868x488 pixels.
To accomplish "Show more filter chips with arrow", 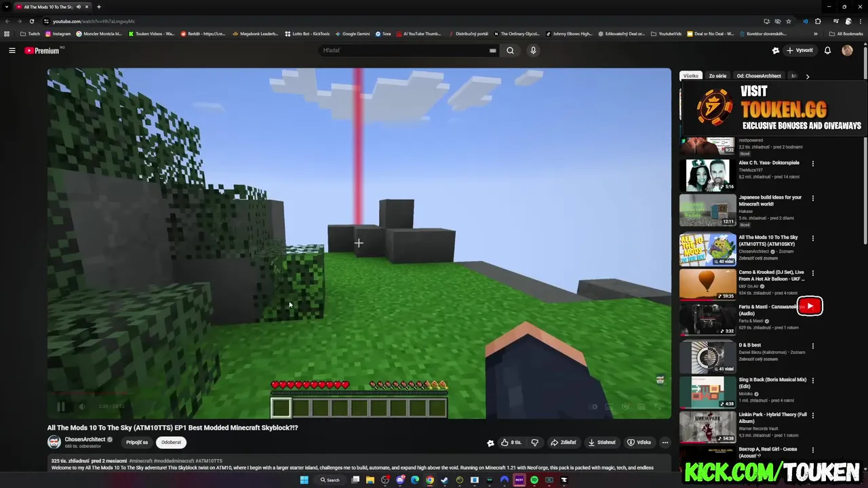I will (807, 77).
